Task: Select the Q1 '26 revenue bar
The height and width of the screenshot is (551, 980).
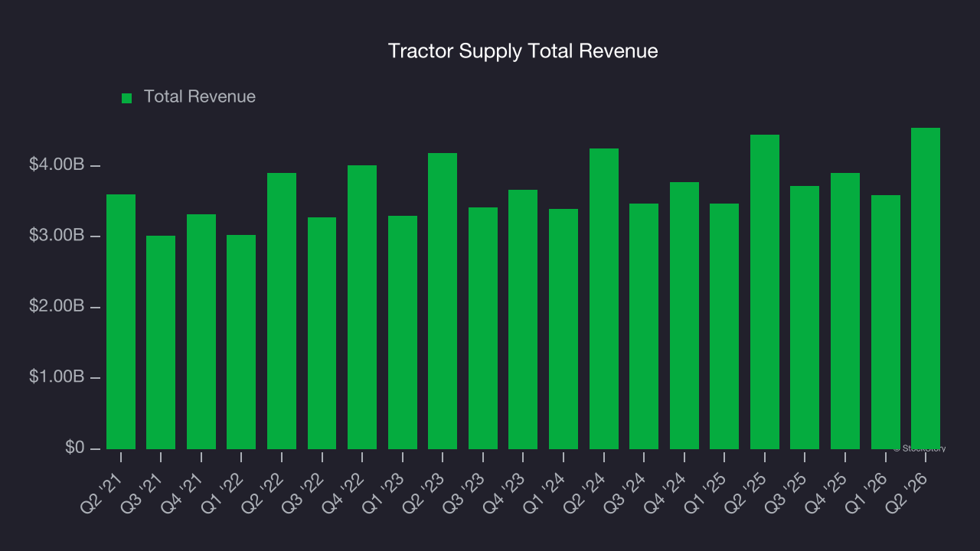Action: click(886, 322)
